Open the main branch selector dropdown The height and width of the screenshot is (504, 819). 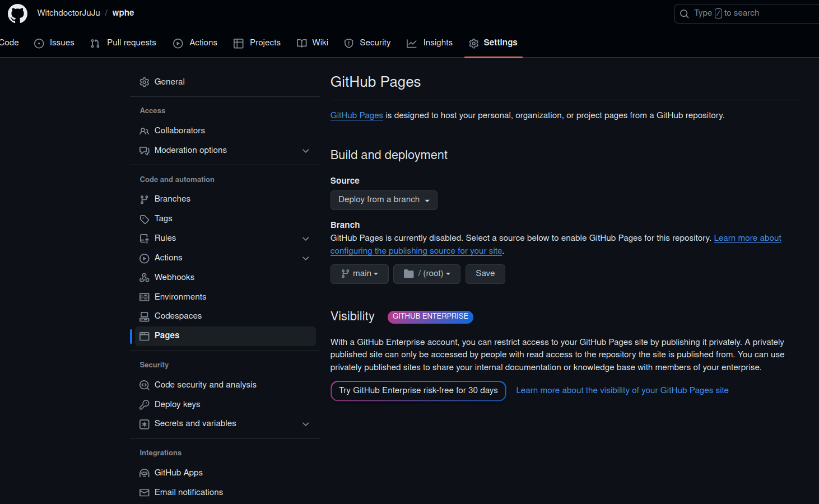click(x=359, y=274)
